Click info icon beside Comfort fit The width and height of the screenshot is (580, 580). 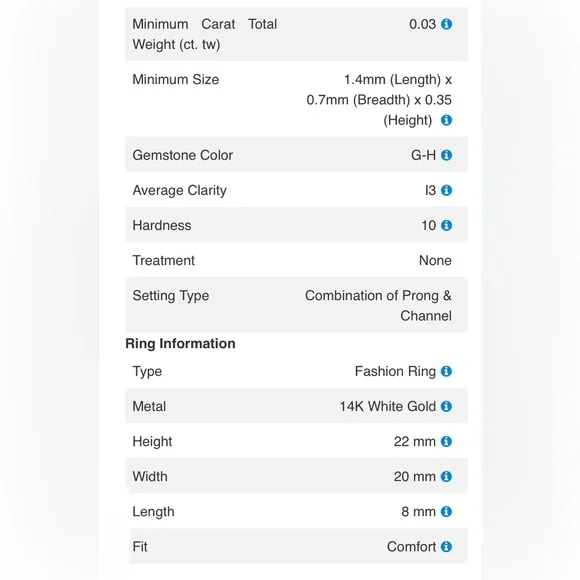[446, 546]
